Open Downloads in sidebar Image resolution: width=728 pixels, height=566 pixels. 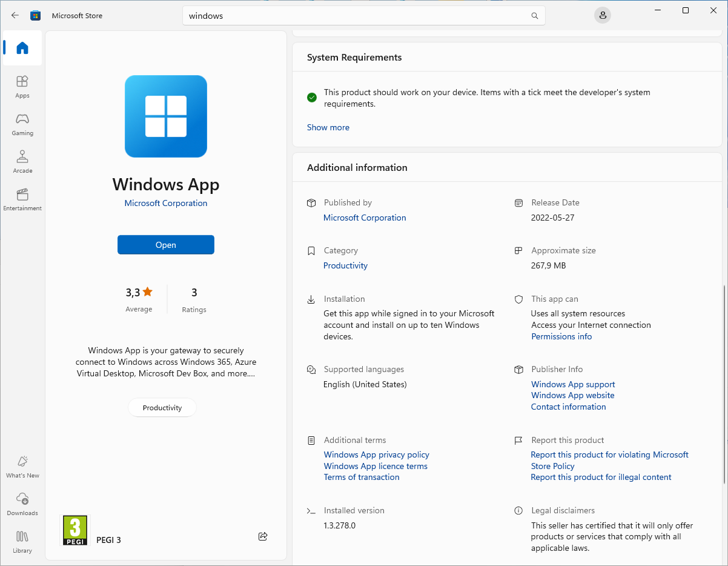[22, 504]
